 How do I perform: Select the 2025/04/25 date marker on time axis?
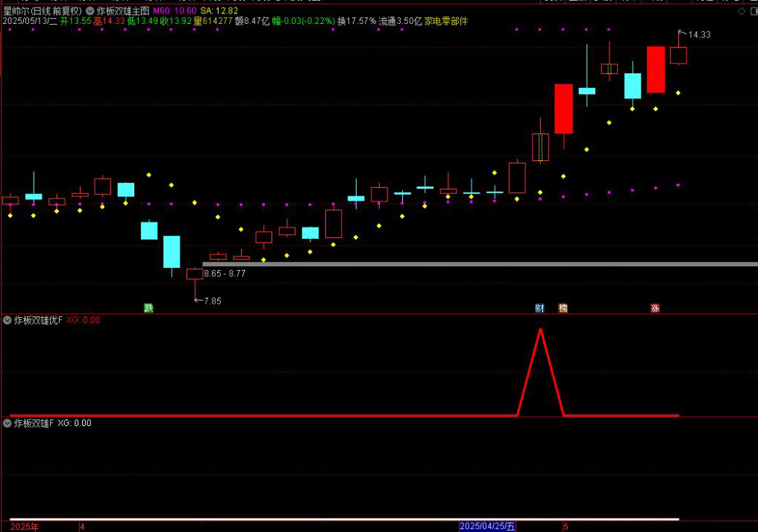[487, 526]
